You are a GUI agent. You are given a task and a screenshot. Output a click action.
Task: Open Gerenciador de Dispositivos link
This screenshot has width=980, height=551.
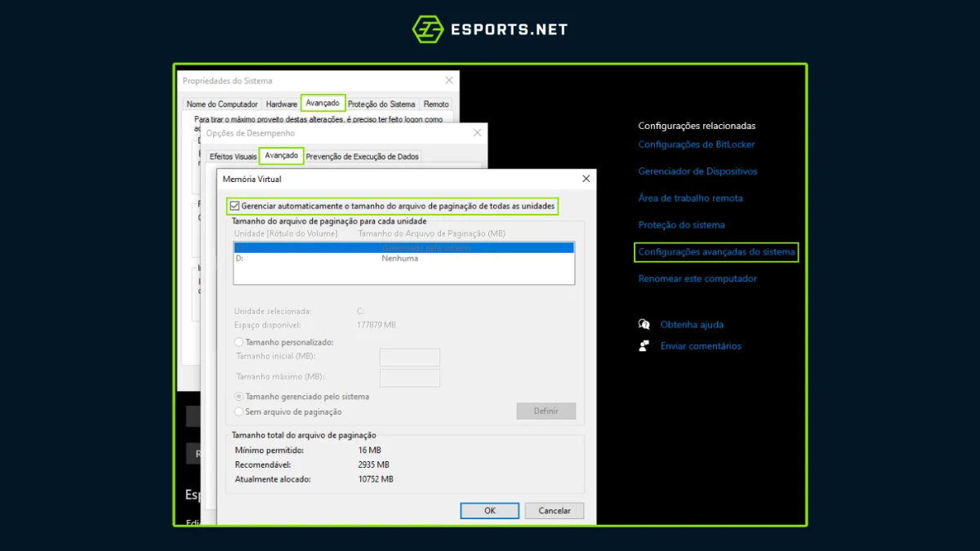point(697,171)
